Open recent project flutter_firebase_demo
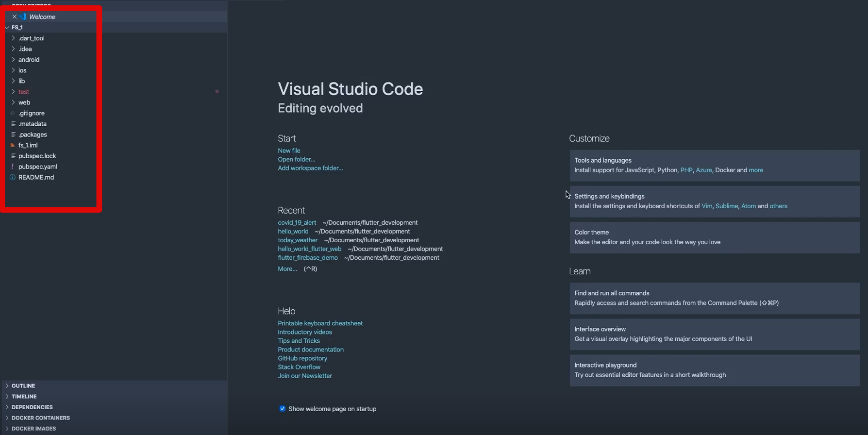 tap(308, 257)
